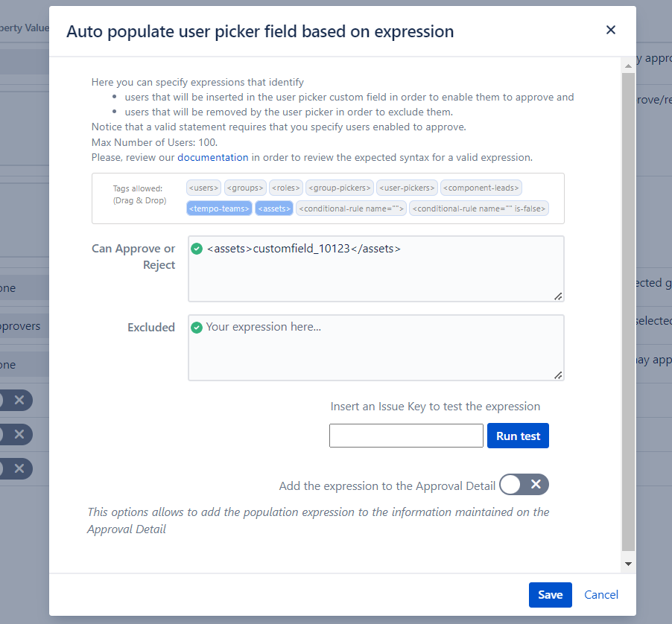Choose the <component-leads> tag chip

481,188
